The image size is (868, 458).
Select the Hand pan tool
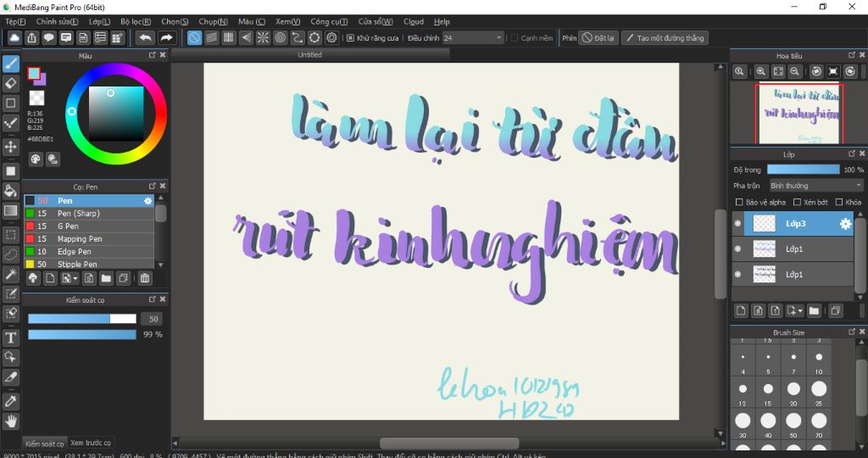10,422
